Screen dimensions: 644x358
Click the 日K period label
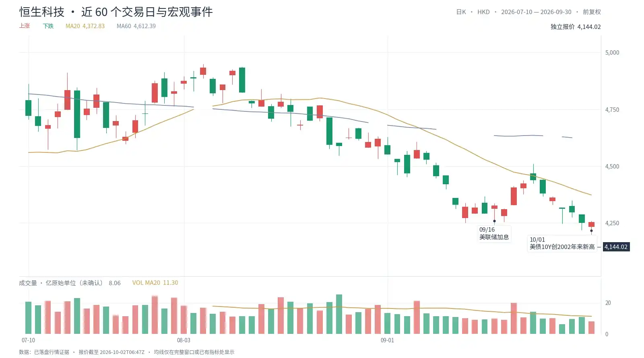(x=461, y=12)
